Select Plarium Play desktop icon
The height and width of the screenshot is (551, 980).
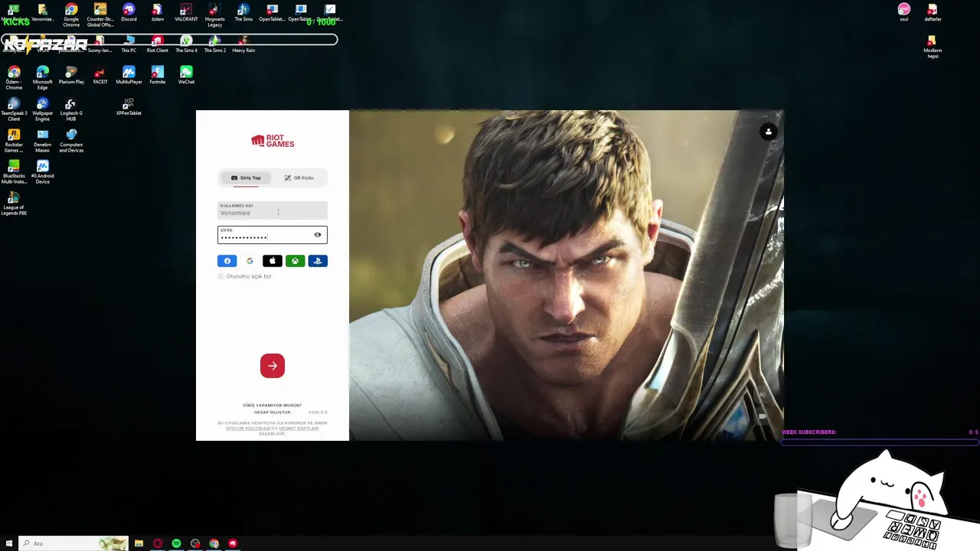pyautogui.click(x=71, y=76)
